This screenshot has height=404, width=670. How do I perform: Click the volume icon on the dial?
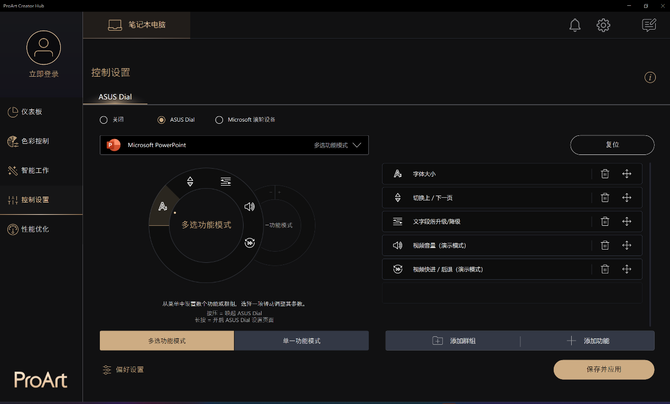250,206
